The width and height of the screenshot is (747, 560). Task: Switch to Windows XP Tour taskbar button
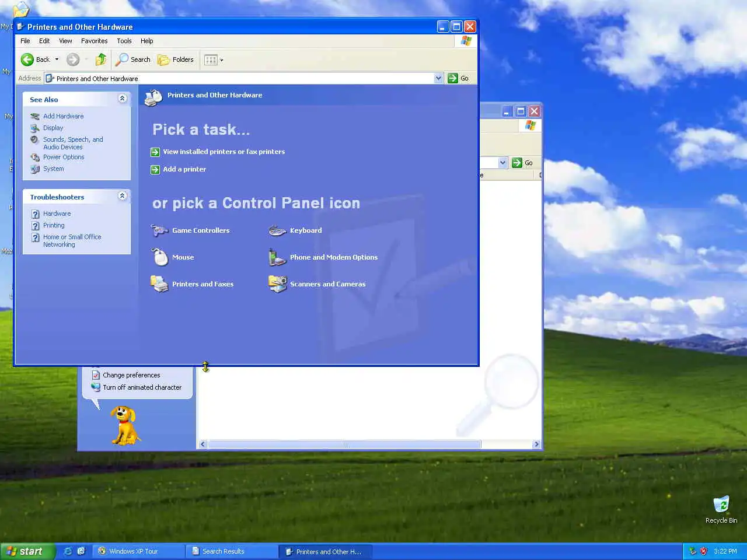pos(138,551)
